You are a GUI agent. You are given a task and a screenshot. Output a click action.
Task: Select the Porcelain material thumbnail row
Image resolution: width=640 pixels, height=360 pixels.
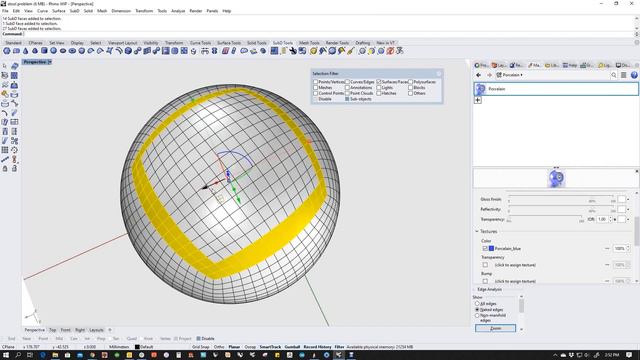[x=556, y=89]
